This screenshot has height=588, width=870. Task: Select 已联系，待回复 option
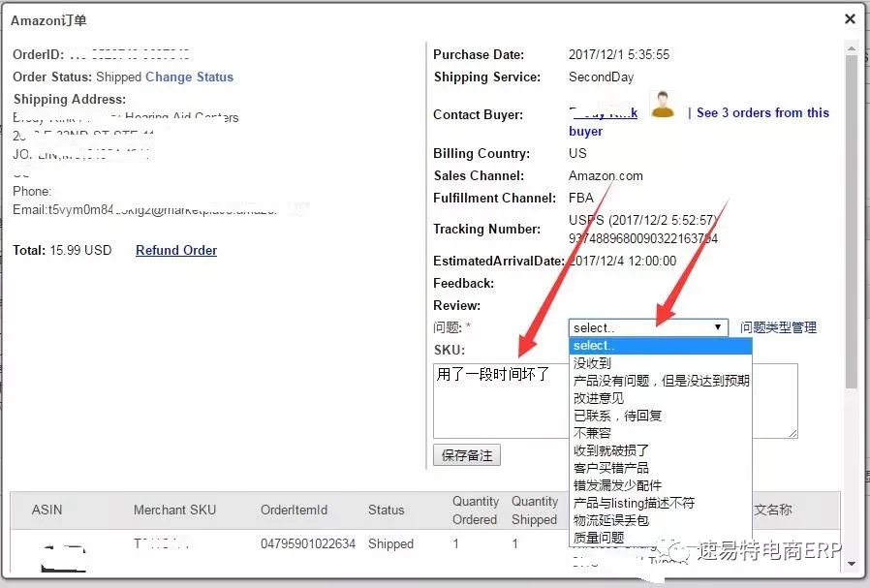661,416
